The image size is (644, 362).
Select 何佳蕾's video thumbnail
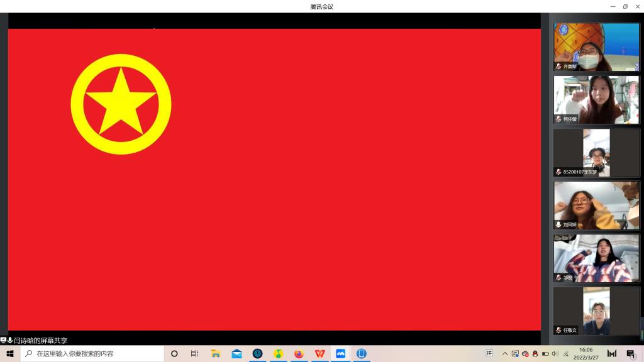(596, 100)
